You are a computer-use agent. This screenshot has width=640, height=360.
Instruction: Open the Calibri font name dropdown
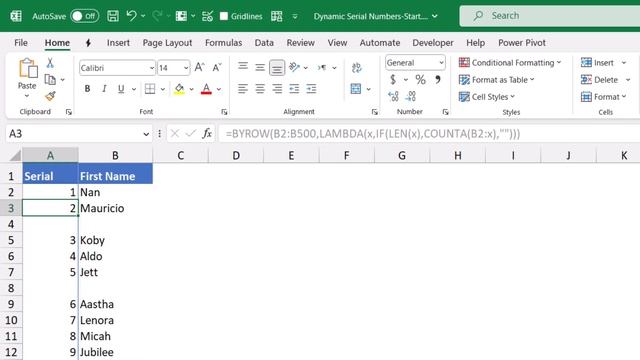coord(152,68)
